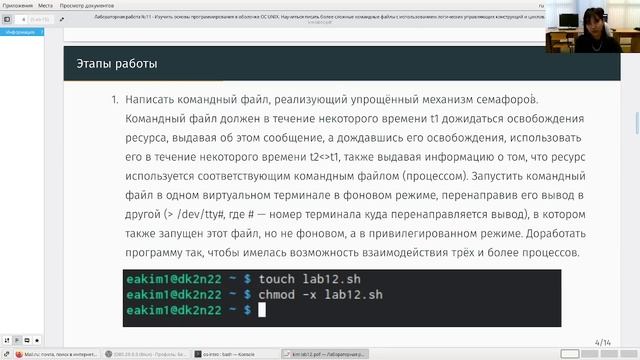
Task: Select the third virtual desktop in pager
Action: (609, 354)
